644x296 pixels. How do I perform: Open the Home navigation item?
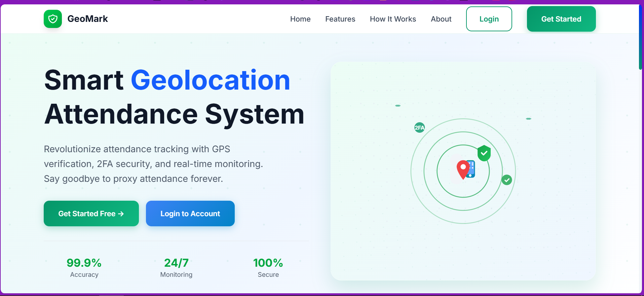pos(300,19)
